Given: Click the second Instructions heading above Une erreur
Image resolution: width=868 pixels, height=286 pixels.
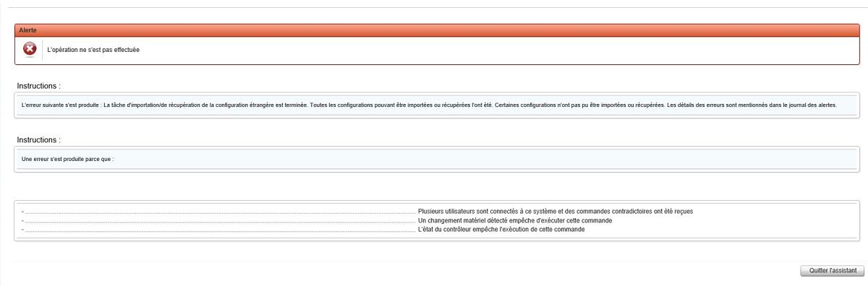Looking at the screenshot, I should click(x=39, y=139).
